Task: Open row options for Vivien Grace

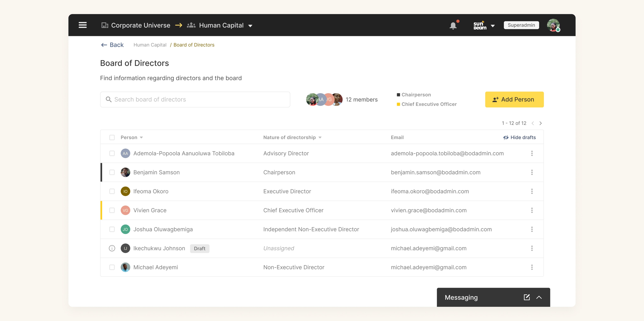Action: [x=532, y=210]
